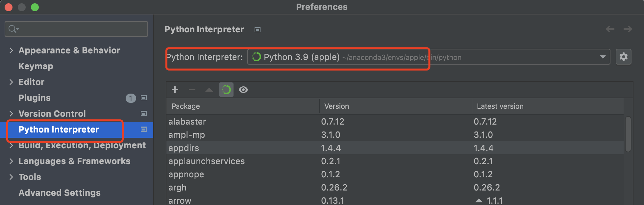Navigate forward with the right arrow icon

point(628,29)
